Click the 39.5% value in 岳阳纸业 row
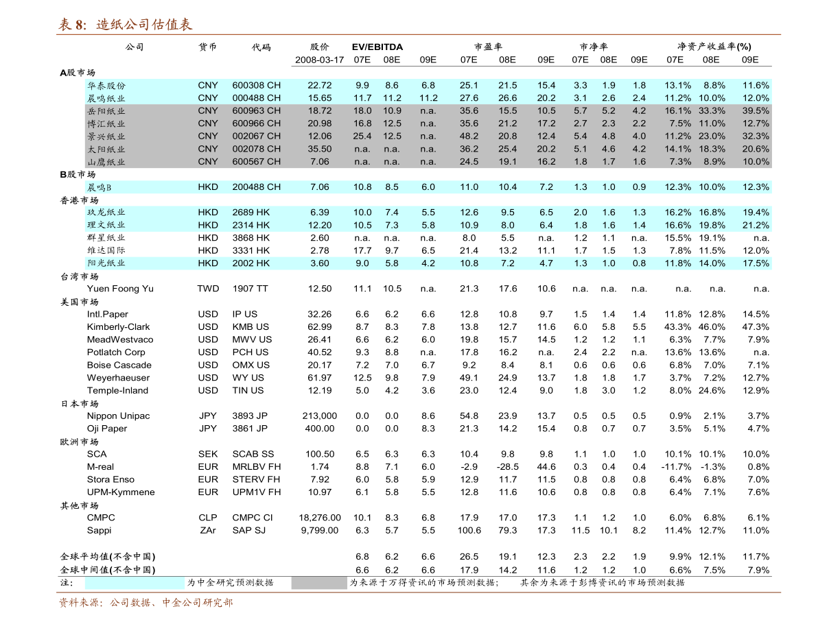Screen dimensions: 840x622 (x=756, y=111)
